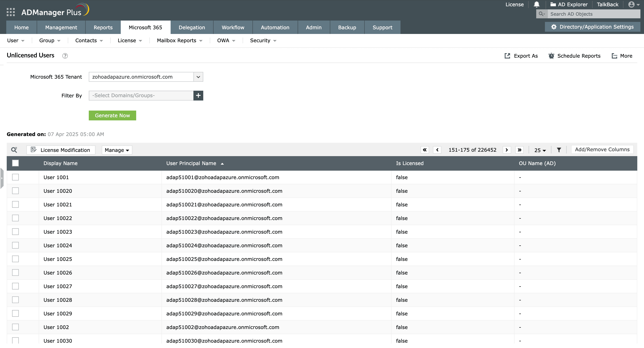This screenshot has height=348, width=644.
Task: Focus the Search AD Objects field
Action: pyautogui.click(x=594, y=14)
